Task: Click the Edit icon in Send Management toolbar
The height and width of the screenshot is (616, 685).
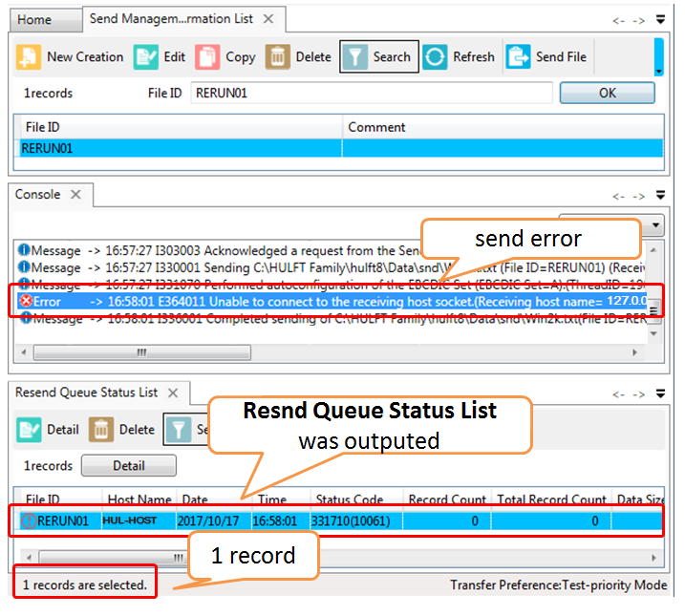Action: tap(146, 57)
